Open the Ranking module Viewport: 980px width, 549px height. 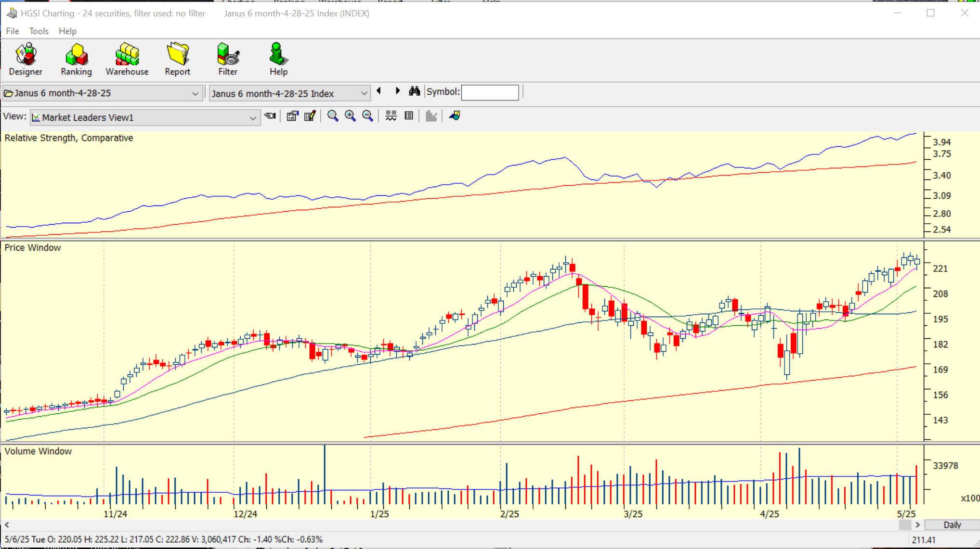click(x=76, y=59)
